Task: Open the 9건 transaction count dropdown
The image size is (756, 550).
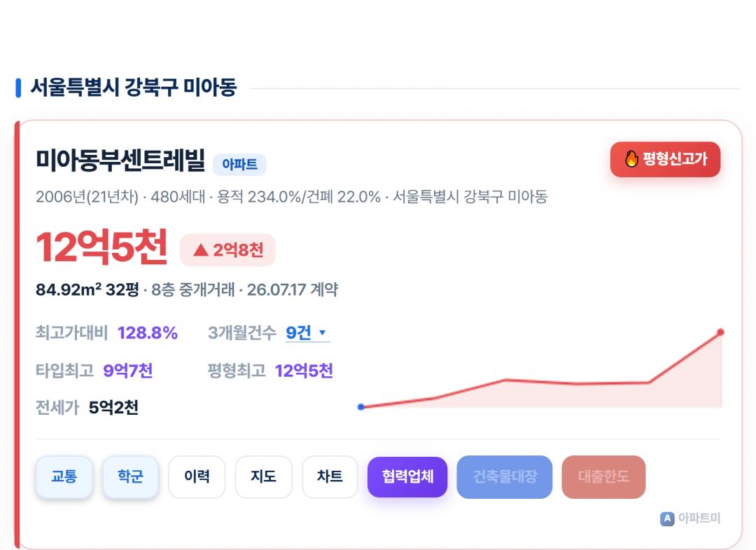Action: 307,332
